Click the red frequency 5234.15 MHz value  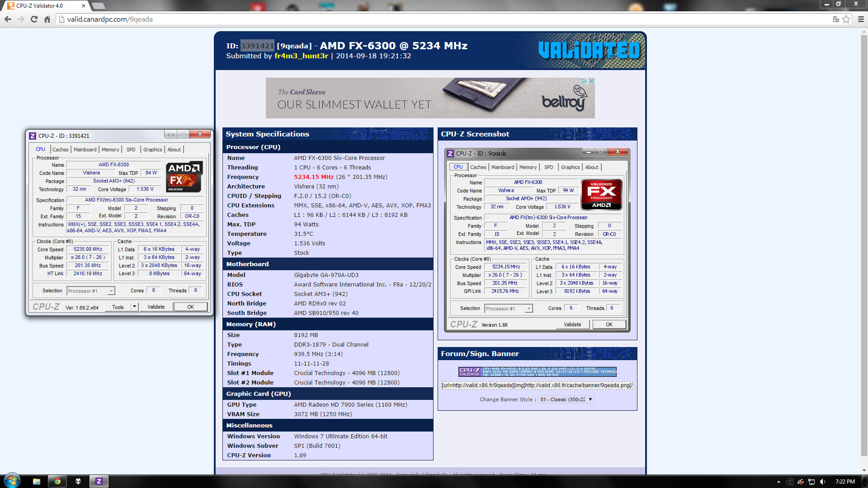coord(314,177)
